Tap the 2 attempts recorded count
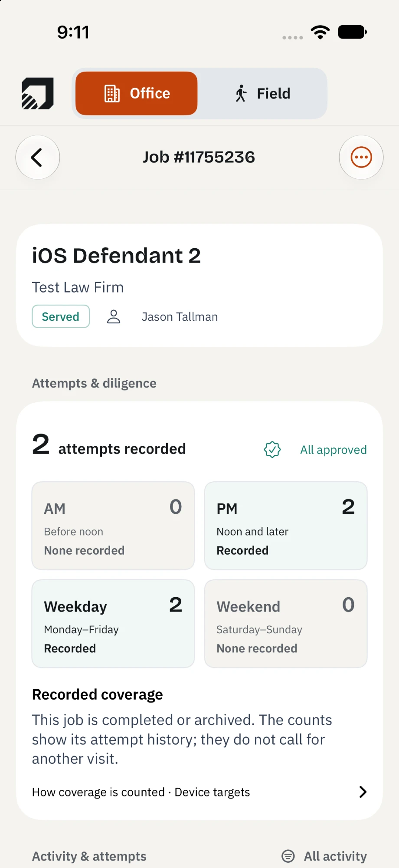 [x=109, y=446]
